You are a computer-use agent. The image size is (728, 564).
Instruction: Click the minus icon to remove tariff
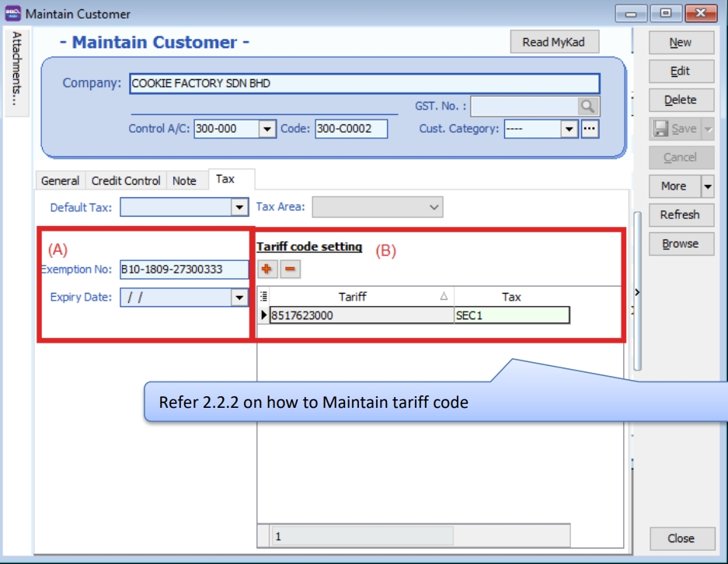(290, 269)
